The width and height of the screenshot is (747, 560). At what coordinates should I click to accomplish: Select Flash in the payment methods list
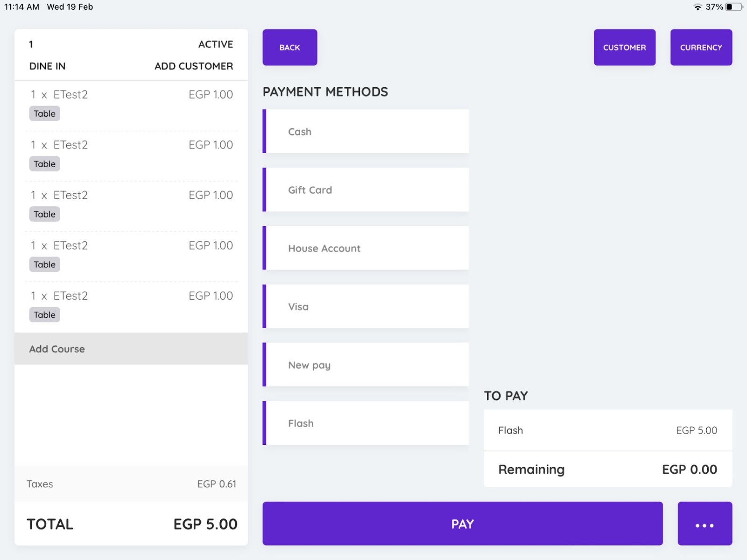366,423
